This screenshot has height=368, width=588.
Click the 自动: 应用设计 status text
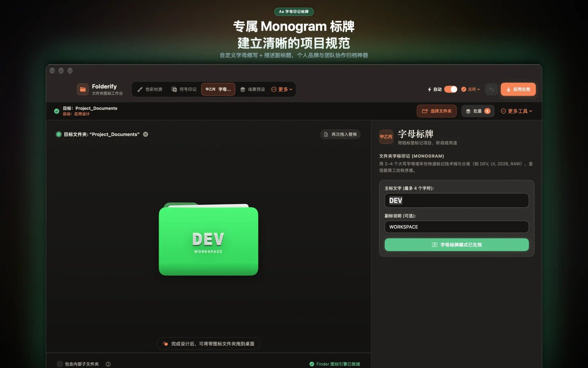point(76,114)
